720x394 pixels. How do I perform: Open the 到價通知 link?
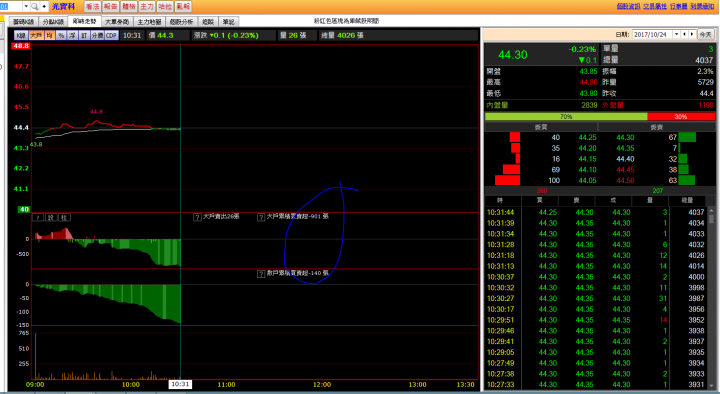pos(702,6)
